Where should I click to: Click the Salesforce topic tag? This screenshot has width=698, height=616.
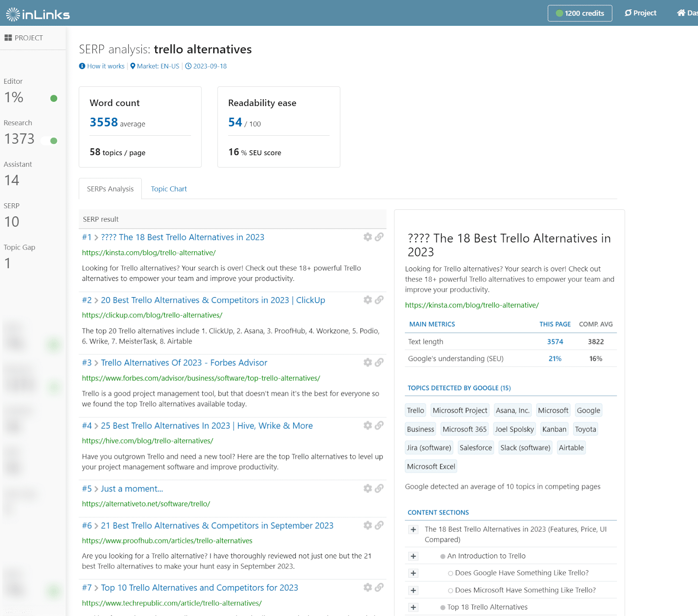[x=476, y=448]
